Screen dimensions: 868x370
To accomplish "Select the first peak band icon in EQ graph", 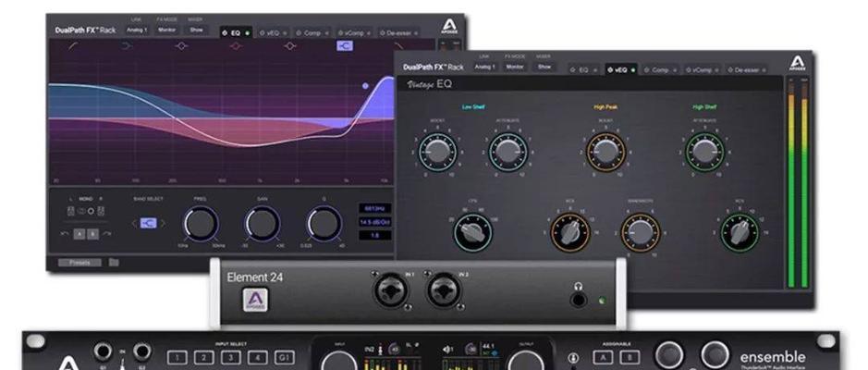I will [x=181, y=46].
